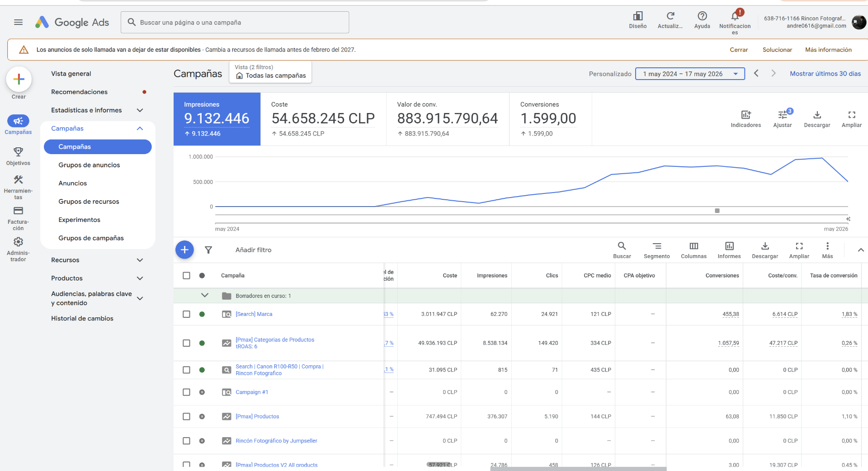Click the table horizontal scrollbar
The image size is (868, 471).
(x=578, y=469)
